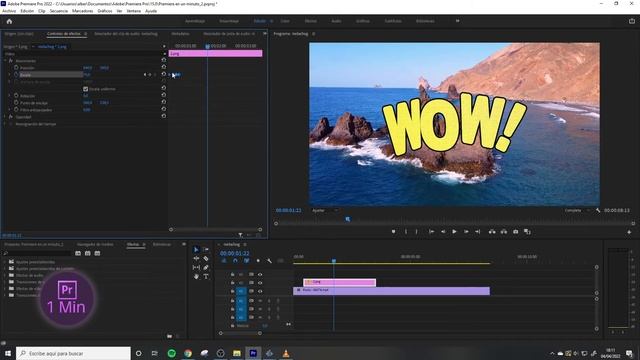Open the Archivo menu
640x360 pixels.
tap(9, 11)
